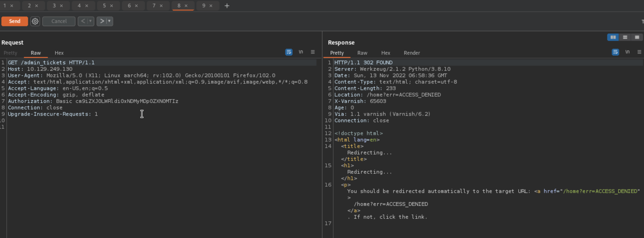Viewport: 644px width, 238px height.
Task: Click the Cancel button
Action: coord(59,21)
